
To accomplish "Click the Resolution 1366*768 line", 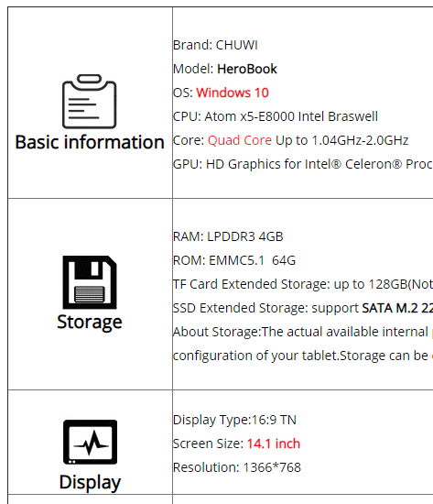I will point(237,467).
